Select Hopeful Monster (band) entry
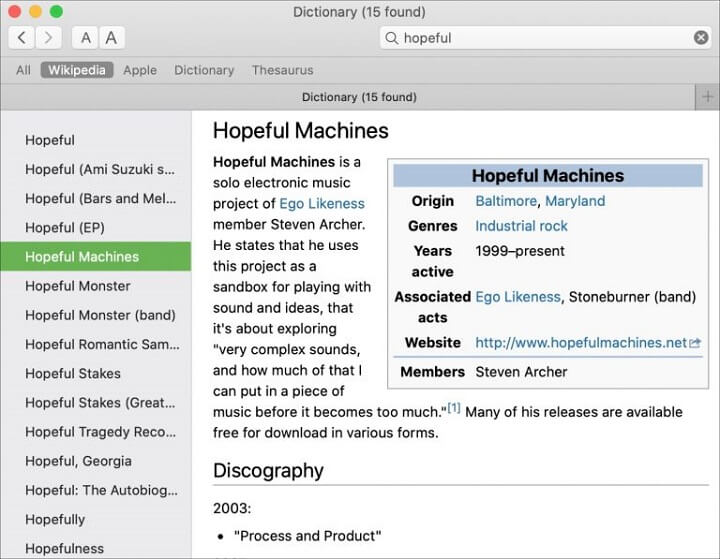720x559 pixels. pos(96,315)
